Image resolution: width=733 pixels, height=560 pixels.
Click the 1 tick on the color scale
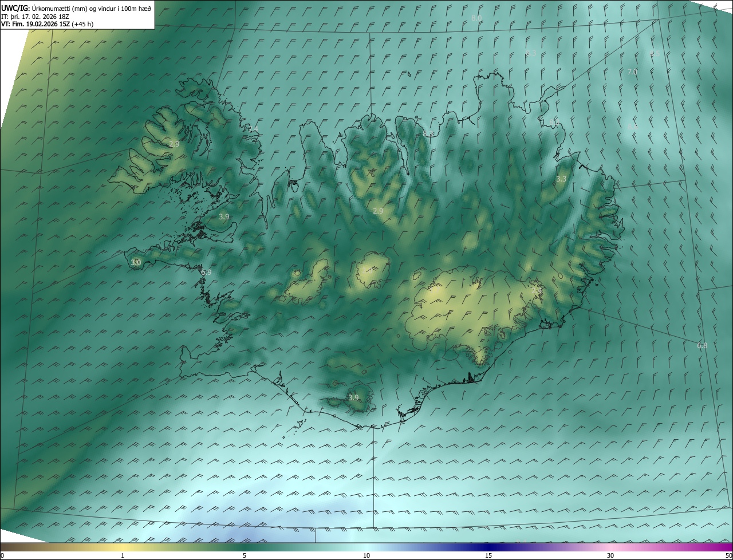click(x=123, y=555)
